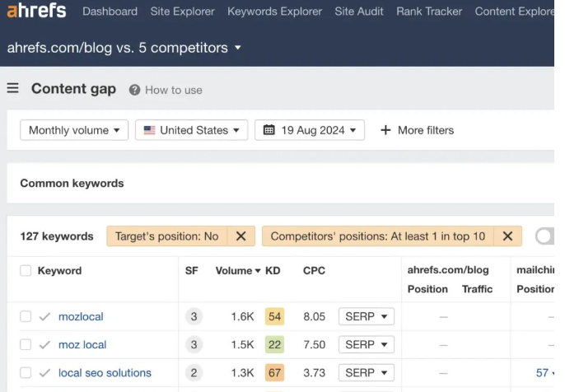Viewport: 565px width, 392px height.
Task: Open the Monthly volume dropdown
Action: click(74, 130)
